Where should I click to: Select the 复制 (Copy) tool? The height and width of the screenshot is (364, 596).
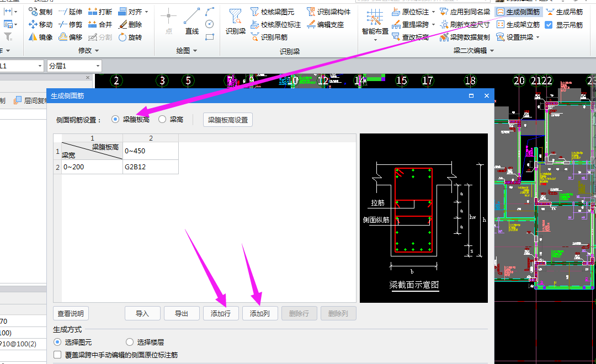coord(40,12)
